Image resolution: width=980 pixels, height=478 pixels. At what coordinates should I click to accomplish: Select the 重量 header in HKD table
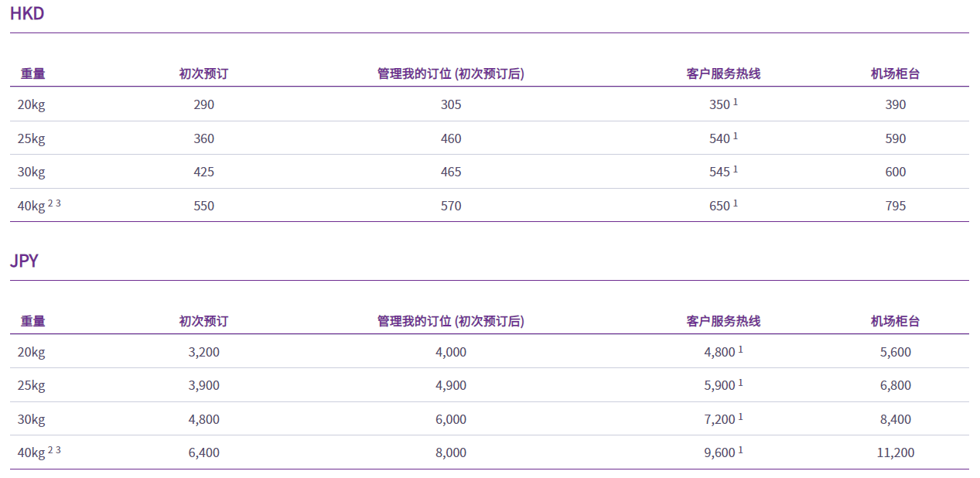pos(32,73)
